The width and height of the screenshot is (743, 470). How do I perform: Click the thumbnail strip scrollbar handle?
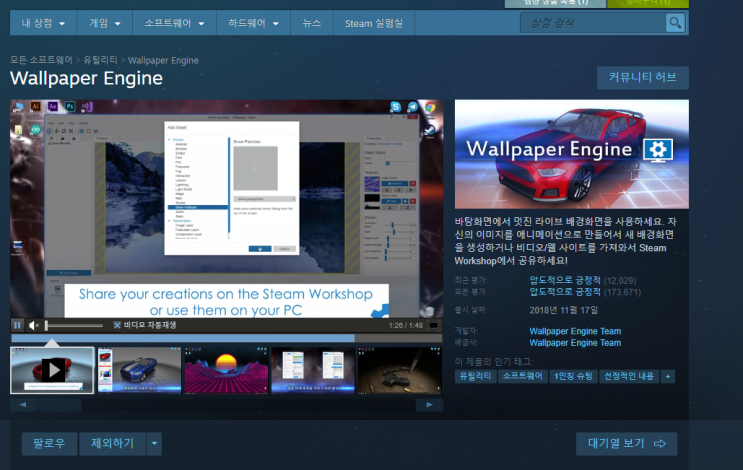[60, 405]
